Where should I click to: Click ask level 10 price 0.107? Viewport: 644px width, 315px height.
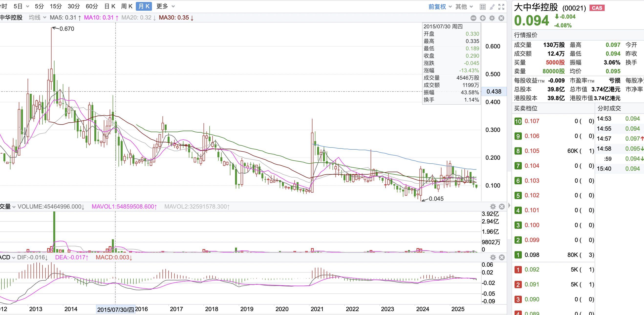pos(532,121)
